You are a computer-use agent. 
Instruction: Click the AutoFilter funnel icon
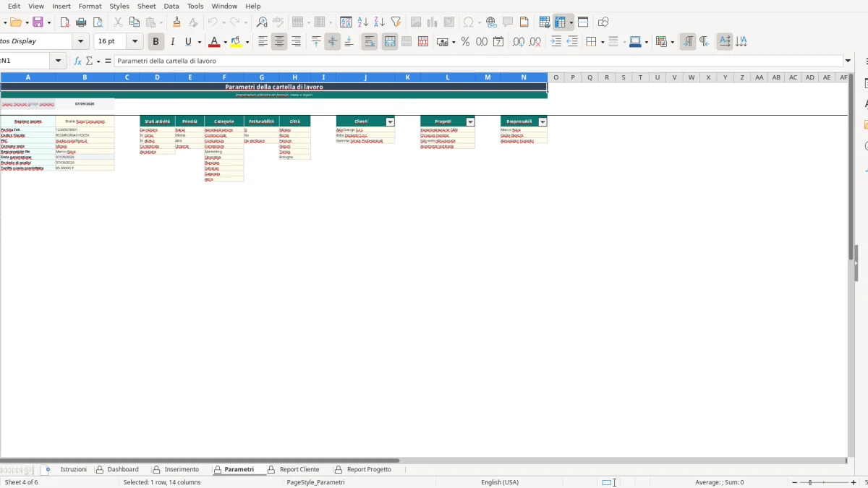[x=396, y=22]
